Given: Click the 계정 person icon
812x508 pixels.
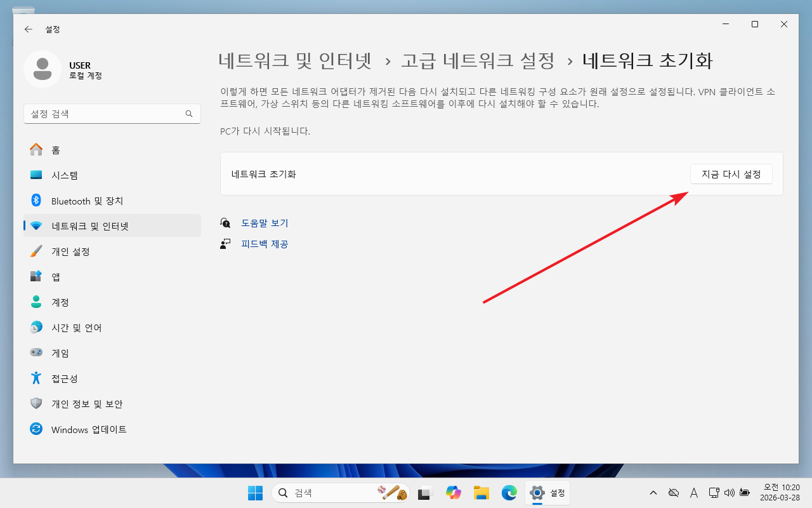Looking at the screenshot, I should 36,302.
